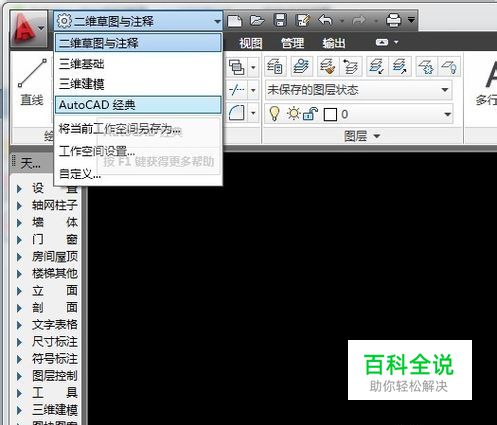Open the AutoCAD application menu logo button

pos(28,29)
